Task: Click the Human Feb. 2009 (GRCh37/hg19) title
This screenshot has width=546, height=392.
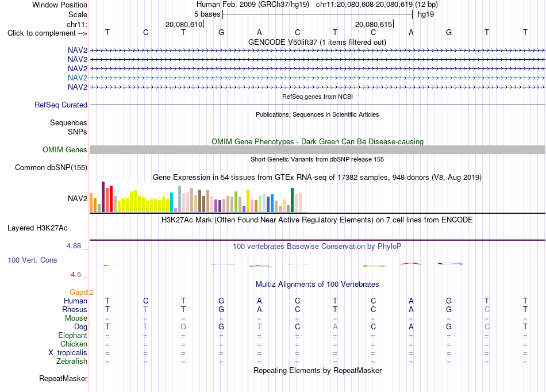Action: tap(253, 5)
